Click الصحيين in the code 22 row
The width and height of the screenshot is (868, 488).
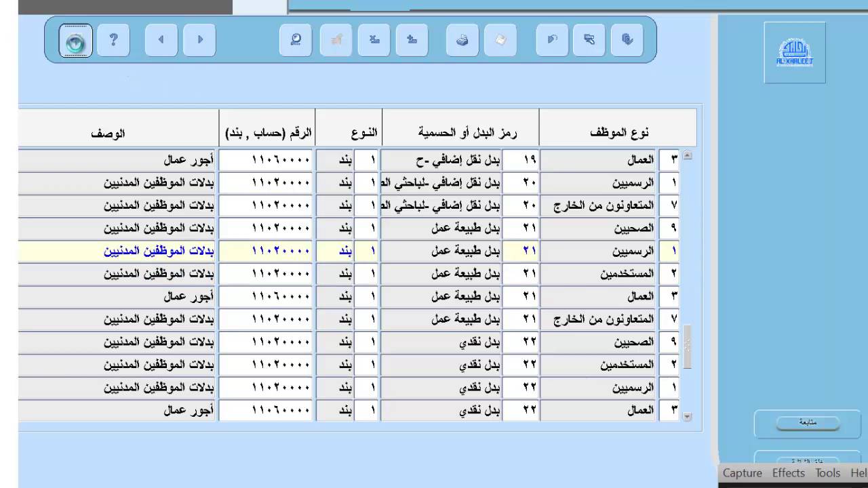pos(598,342)
